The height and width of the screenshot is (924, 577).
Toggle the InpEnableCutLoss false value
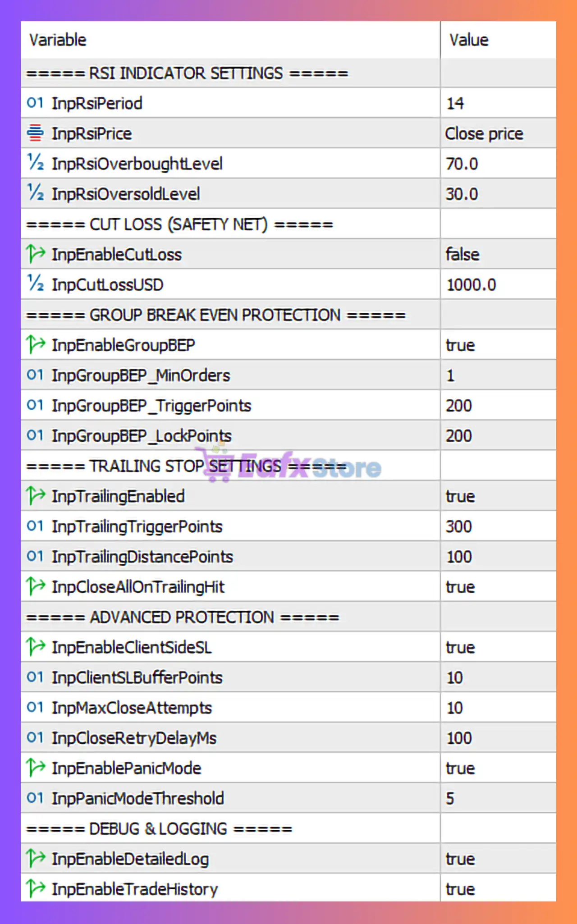(463, 255)
